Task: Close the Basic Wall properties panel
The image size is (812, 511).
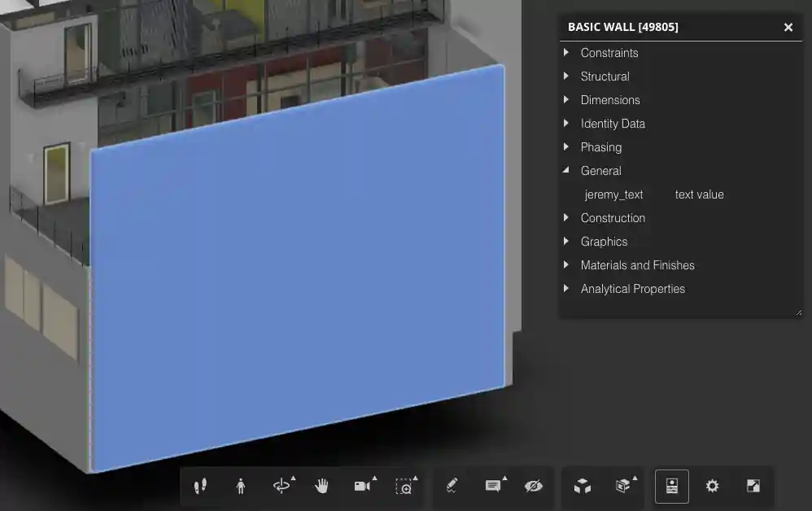Action: pyautogui.click(x=788, y=27)
